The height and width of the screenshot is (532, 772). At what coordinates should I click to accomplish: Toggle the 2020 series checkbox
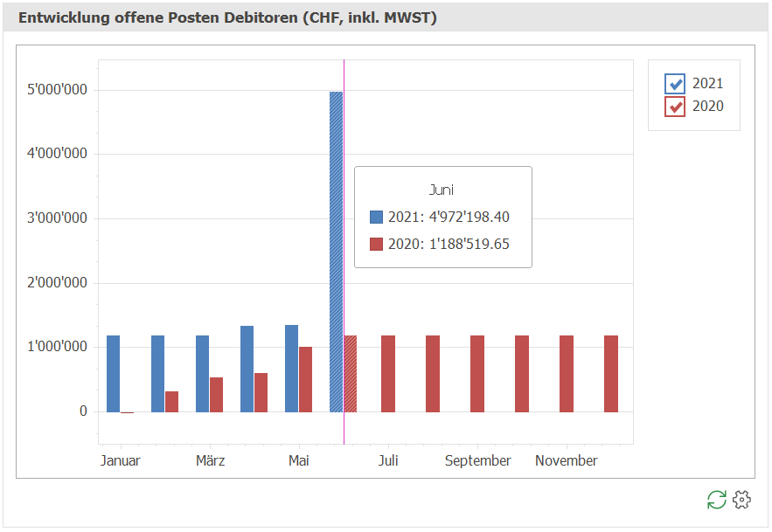tap(674, 107)
